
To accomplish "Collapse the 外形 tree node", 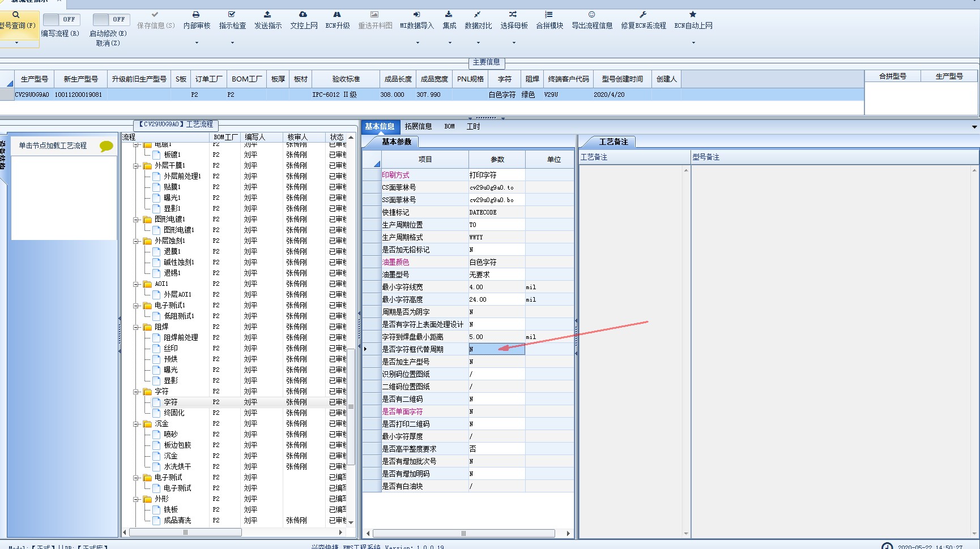I will click(x=136, y=499).
